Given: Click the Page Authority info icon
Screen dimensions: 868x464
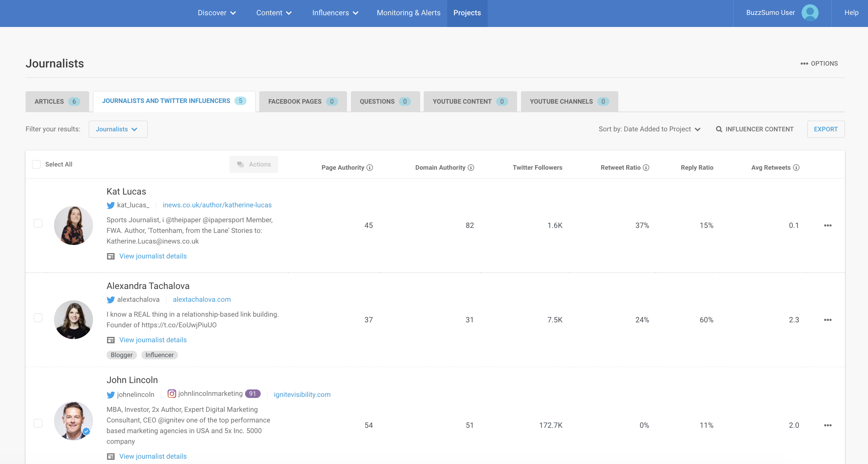Looking at the screenshot, I should tap(370, 168).
